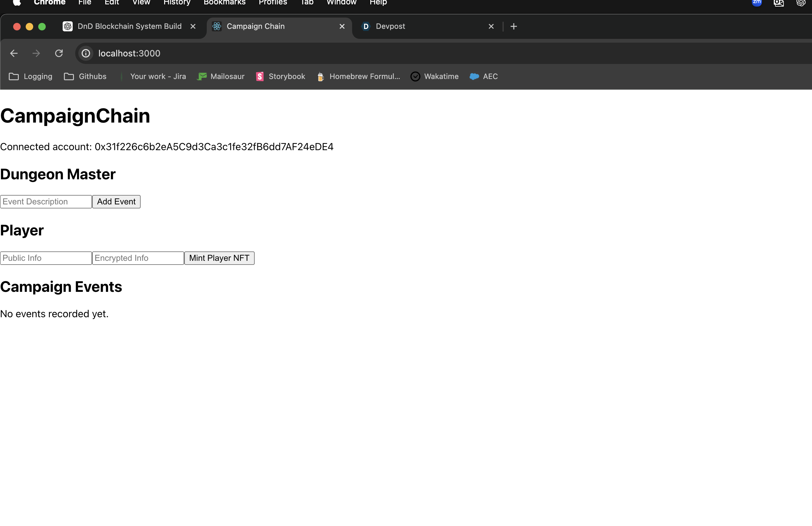Open the Homebrew Formulae bookmark
The image size is (812, 526).
(x=358, y=76)
